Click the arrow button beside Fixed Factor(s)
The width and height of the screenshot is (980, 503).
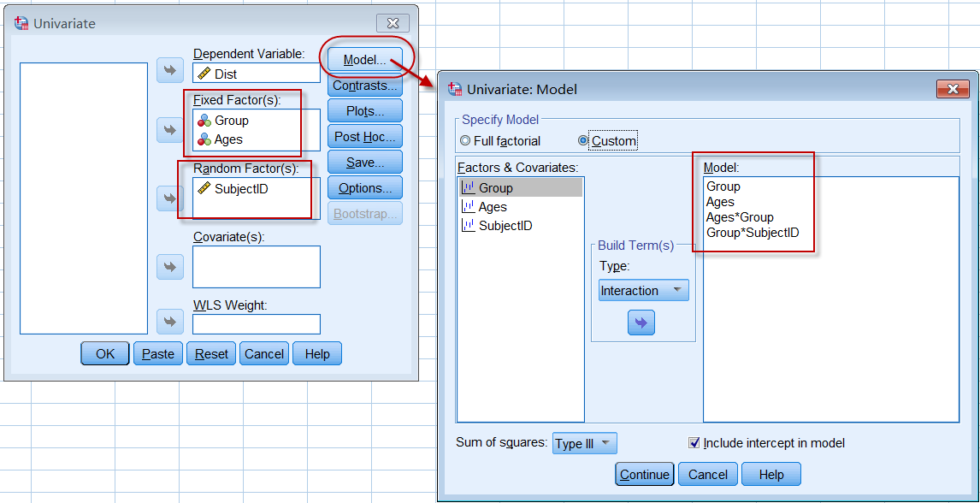[x=170, y=130]
